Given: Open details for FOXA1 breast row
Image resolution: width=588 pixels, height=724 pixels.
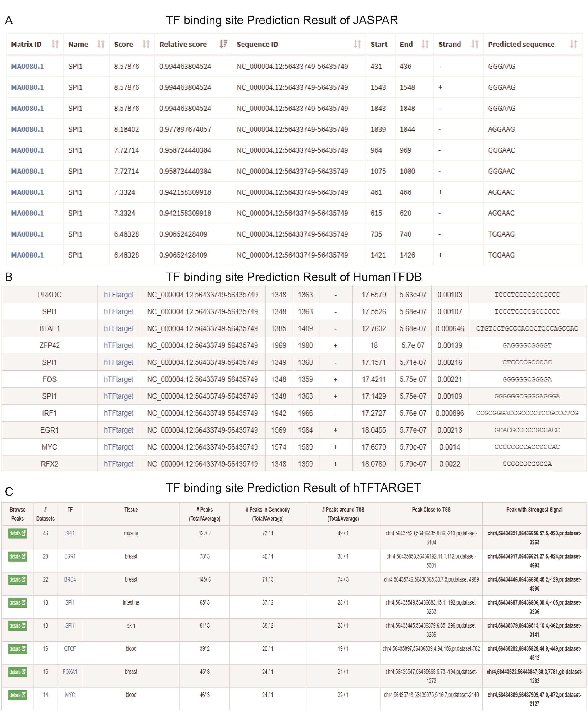Looking at the screenshot, I should (18, 672).
